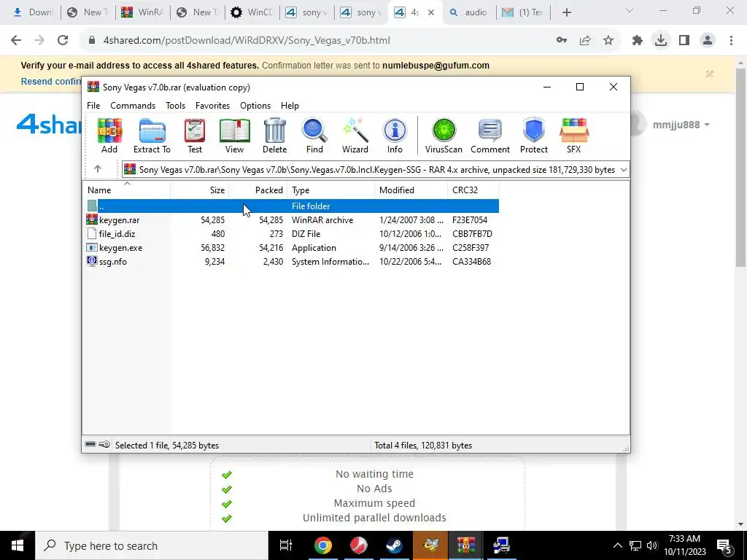Sort files by Type column header
The height and width of the screenshot is (560, 747).
[330, 190]
